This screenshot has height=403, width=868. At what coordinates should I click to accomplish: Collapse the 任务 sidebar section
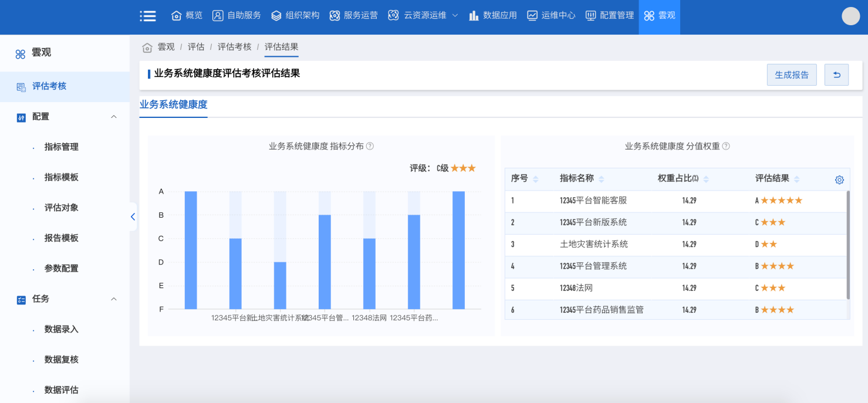[x=114, y=299]
